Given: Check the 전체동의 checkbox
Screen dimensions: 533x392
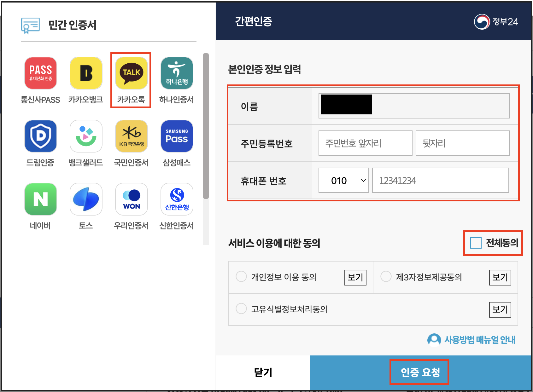Looking at the screenshot, I should (476, 243).
